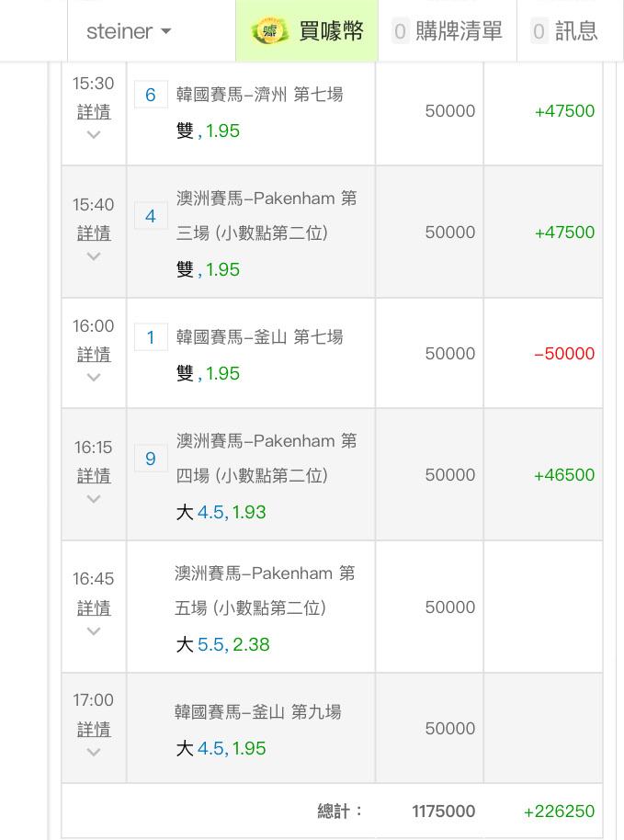Open the steiner account dropdown
Image resolution: width=624 pixels, height=840 pixels.
129,31
